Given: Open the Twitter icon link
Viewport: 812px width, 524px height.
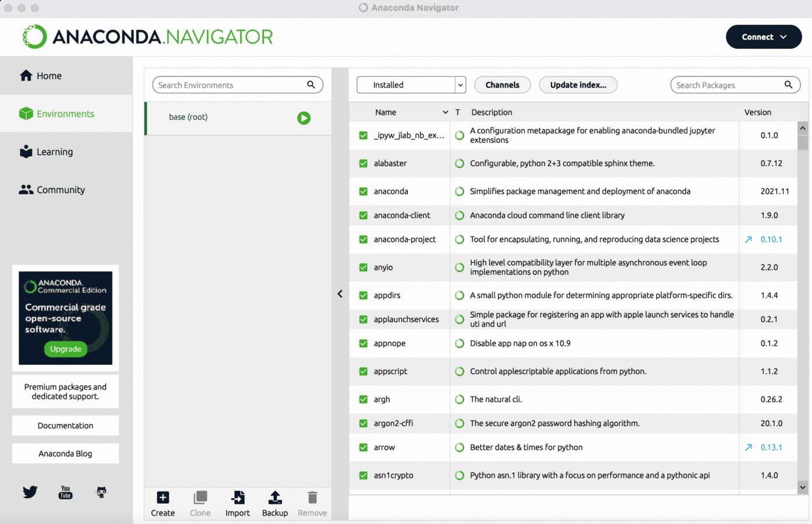Looking at the screenshot, I should click(x=30, y=492).
